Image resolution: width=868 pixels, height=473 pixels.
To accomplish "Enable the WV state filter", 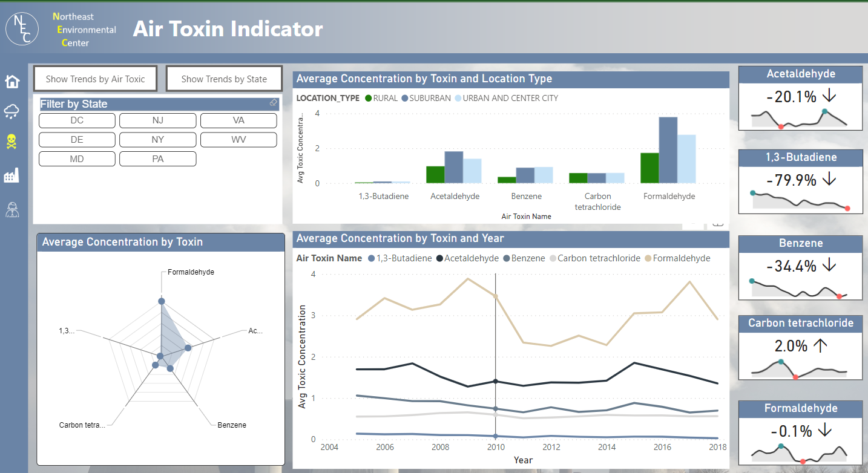I will [238, 140].
